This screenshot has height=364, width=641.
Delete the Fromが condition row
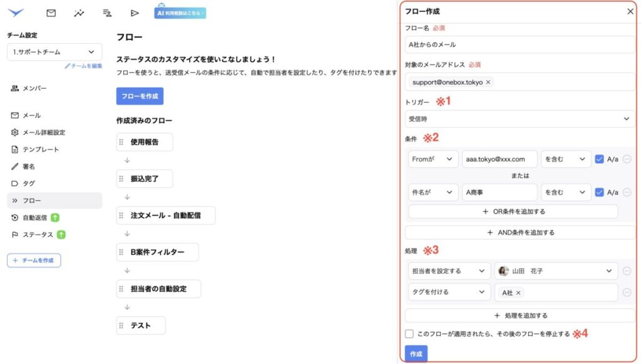pos(627,159)
